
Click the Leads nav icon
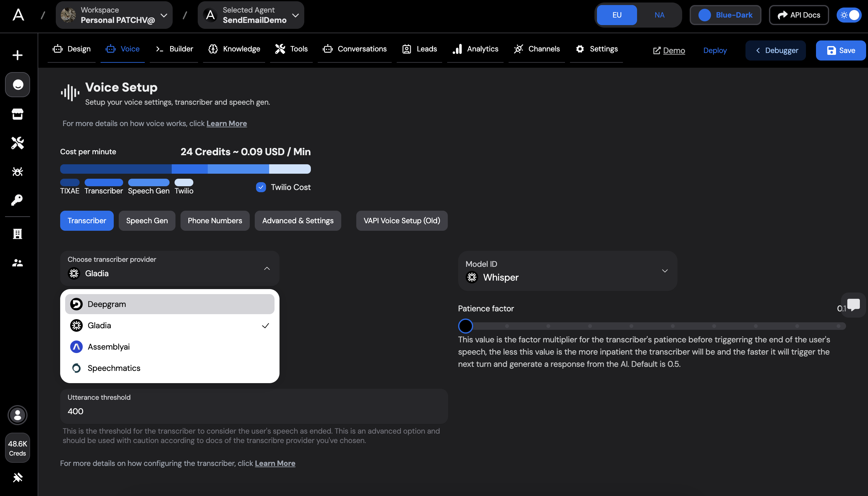click(x=406, y=48)
